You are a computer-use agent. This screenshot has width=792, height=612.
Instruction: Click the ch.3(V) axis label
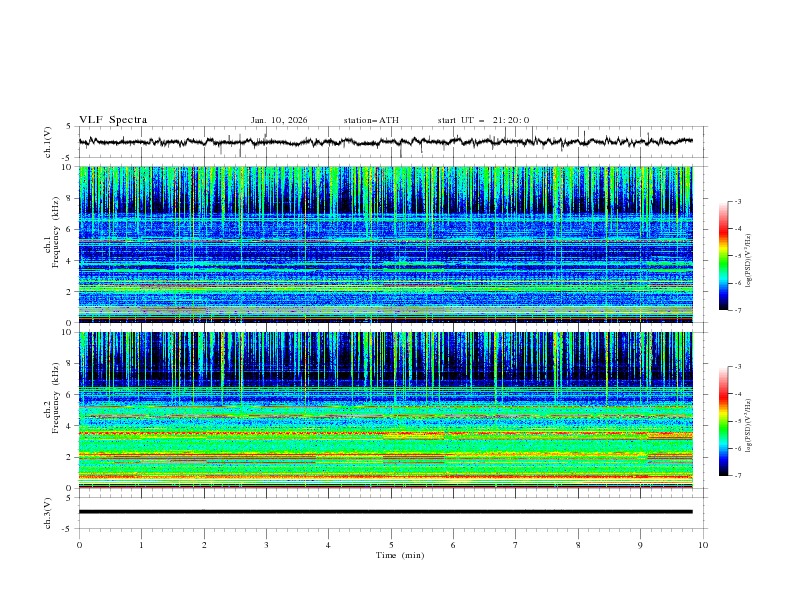point(48,511)
